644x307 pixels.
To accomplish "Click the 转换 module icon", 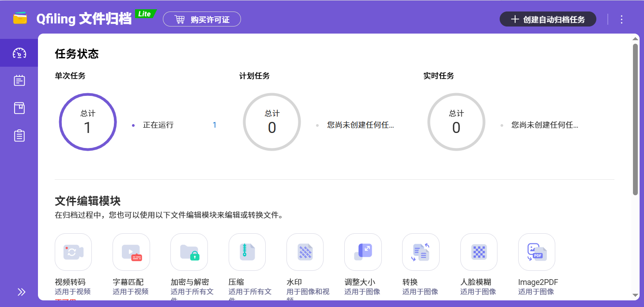I will (x=421, y=252).
